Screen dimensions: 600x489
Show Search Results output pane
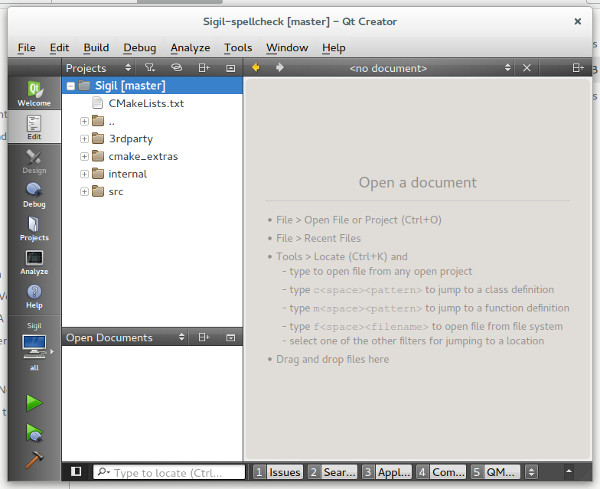click(332, 472)
